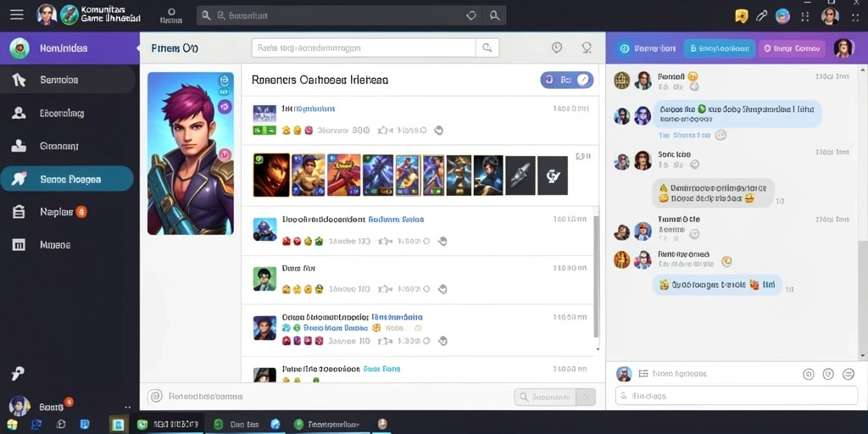Click the scroll-up arrow of the chat panel scrollbar

click(x=862, y=70)
